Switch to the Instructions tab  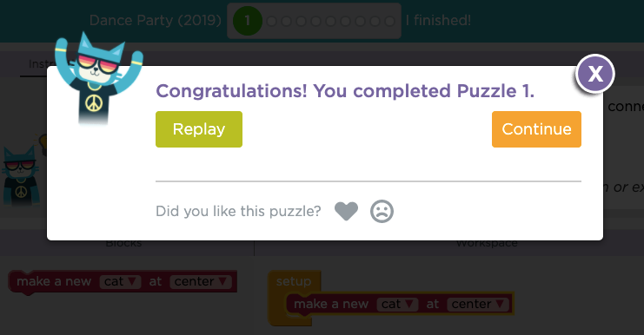37,65
